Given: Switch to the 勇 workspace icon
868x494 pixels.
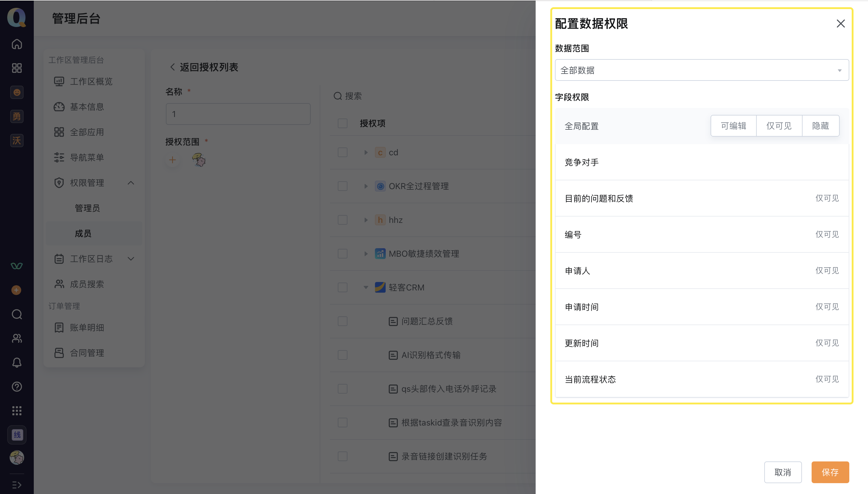Looking at the screenshot, I should pyautogui.click(x=17, y=116).
